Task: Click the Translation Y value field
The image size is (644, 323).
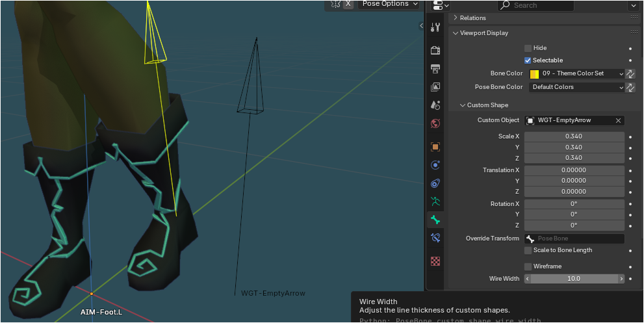Action: [574, 181]
